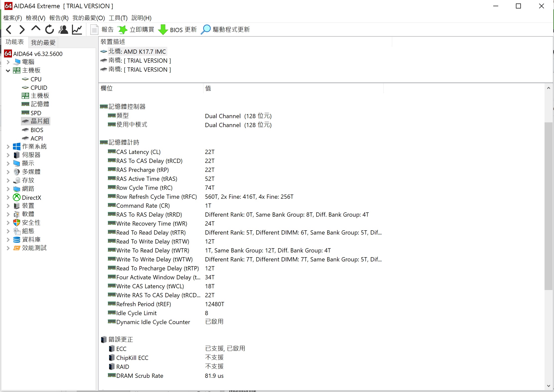Screen dimensions: 554x392
Task: Expand the 裝置 tree node
Action: coord(8,206)
